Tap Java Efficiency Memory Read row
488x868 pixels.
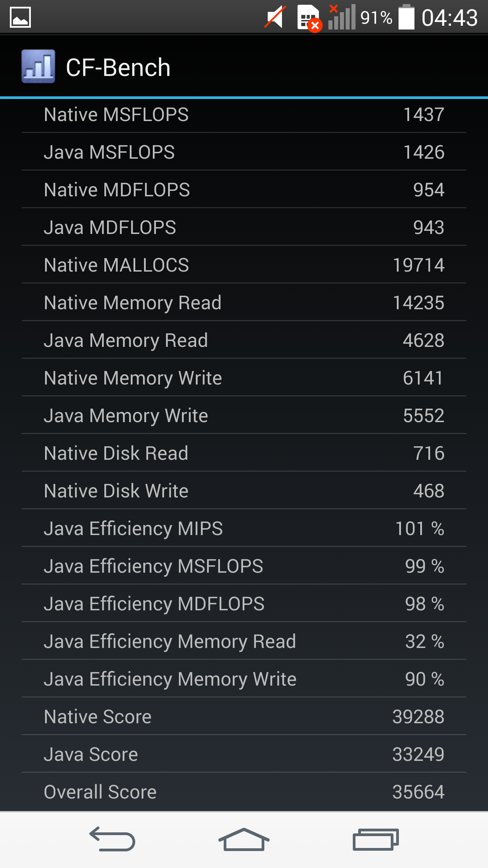click(244, 641)
